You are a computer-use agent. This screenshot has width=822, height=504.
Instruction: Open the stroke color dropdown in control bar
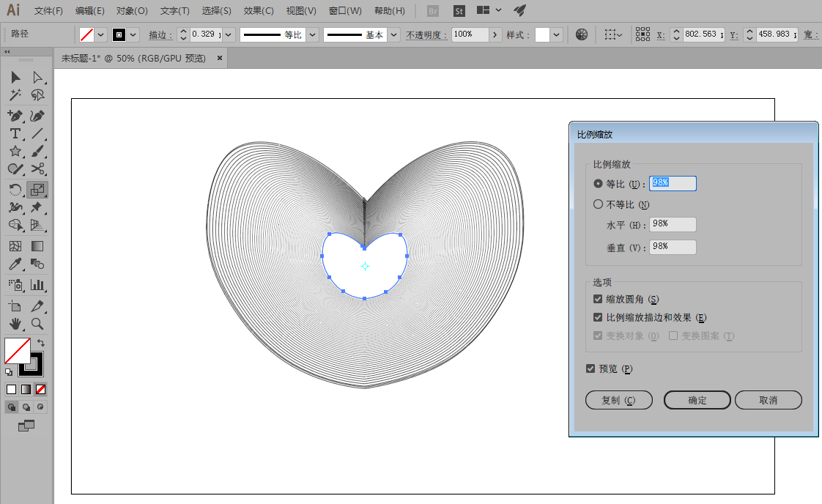click(x=133, y=34)
